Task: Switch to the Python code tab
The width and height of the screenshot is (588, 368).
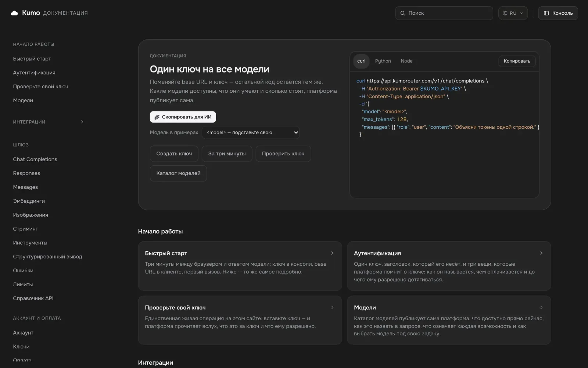Action: click(x=383, y=61)
